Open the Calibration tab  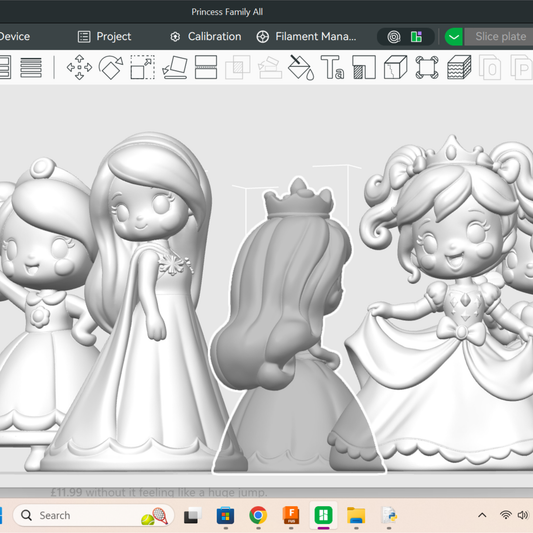[x=206, y=37]
